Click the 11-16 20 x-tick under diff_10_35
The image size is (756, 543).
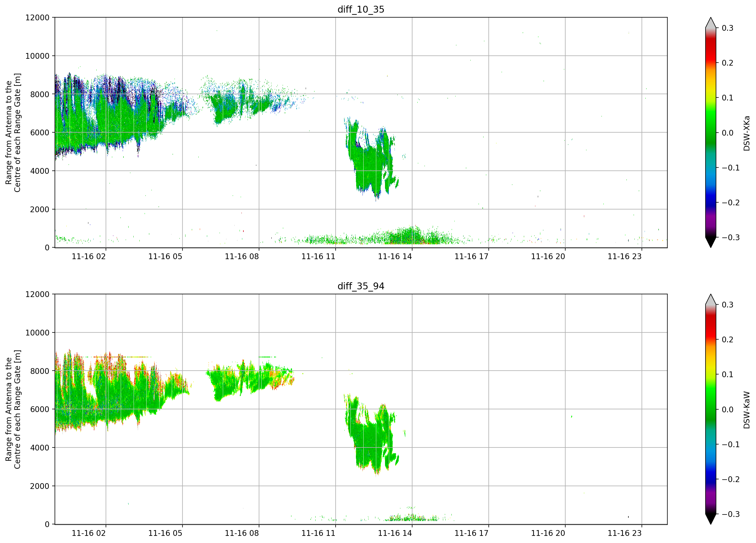point(548,256)
